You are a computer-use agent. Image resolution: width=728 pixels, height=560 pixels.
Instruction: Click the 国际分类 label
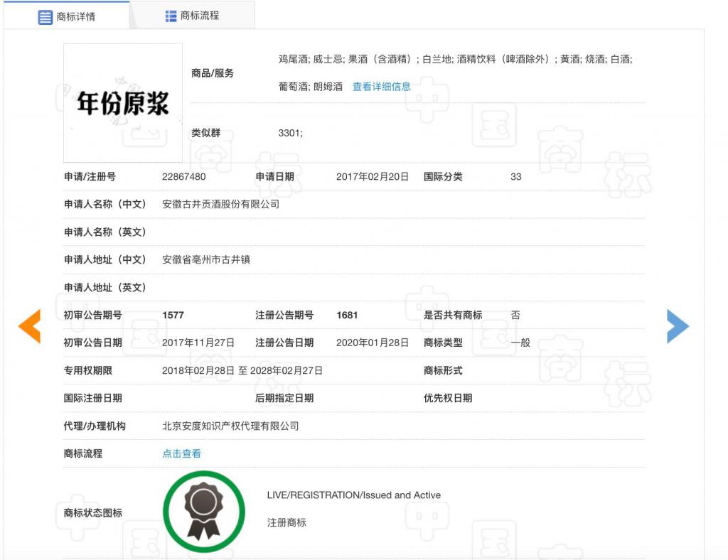click(443, 176)
